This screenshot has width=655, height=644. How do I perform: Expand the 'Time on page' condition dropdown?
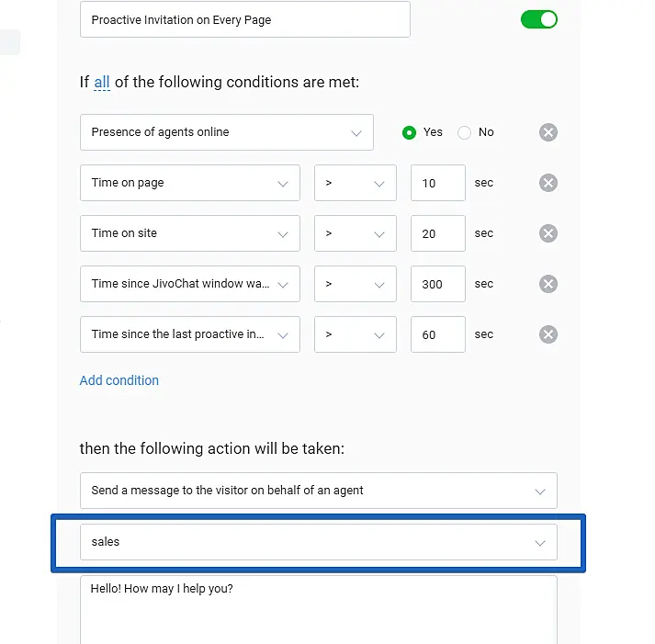(189, 183)
